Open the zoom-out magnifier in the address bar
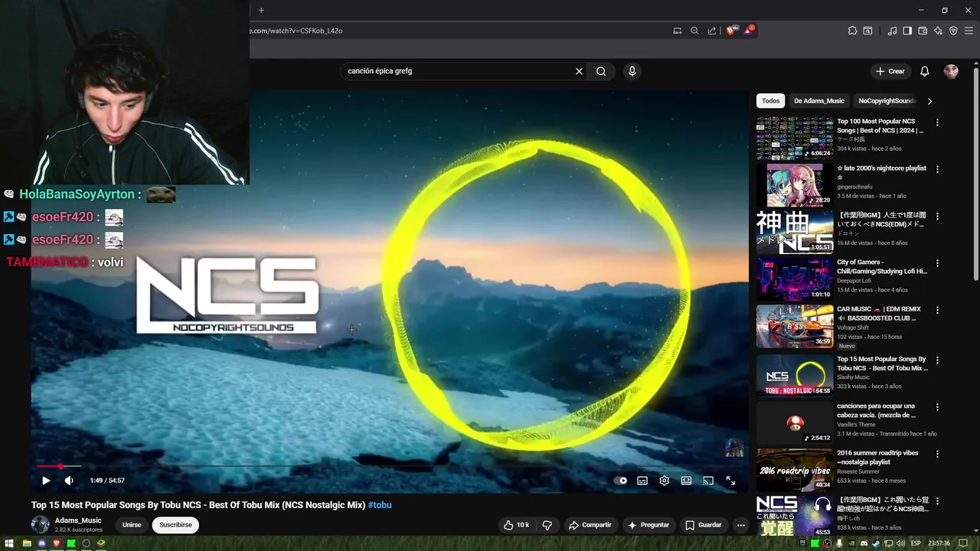This screenshot has width=980, height=551. point(694,31)
